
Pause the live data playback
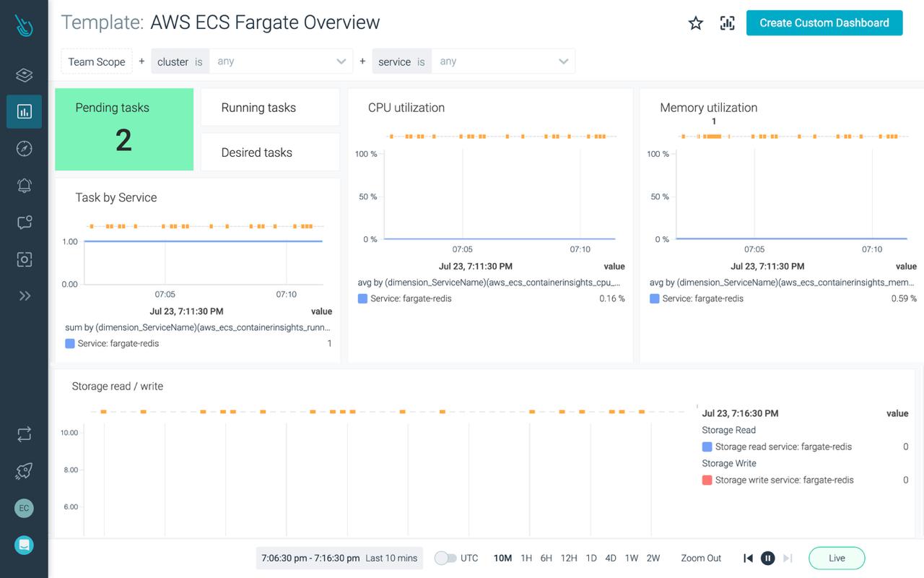point(767,558)
